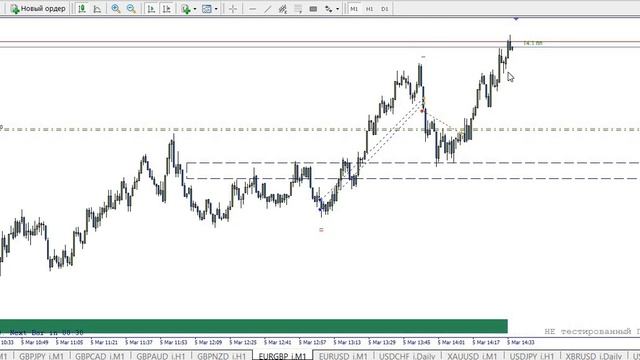Switch timeframe to M1
Screen dimensions: 640x360
pyautogui.click(x=354, y=9)
